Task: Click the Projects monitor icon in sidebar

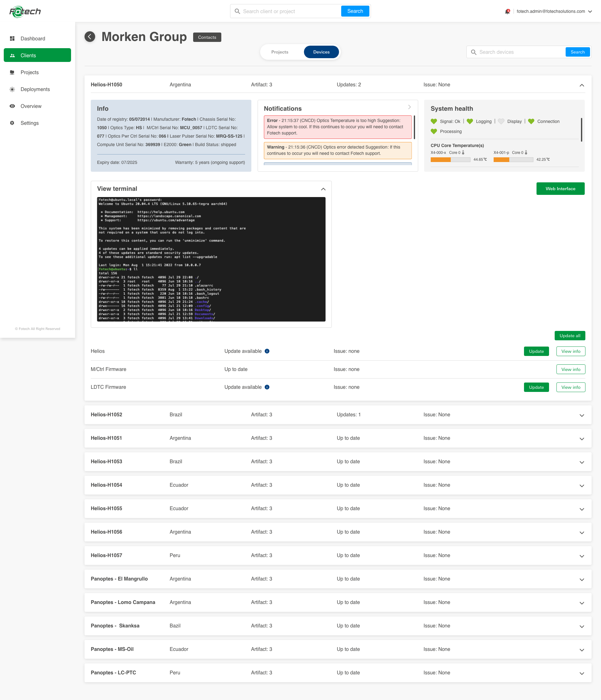Action: click(x=12, y=72)
